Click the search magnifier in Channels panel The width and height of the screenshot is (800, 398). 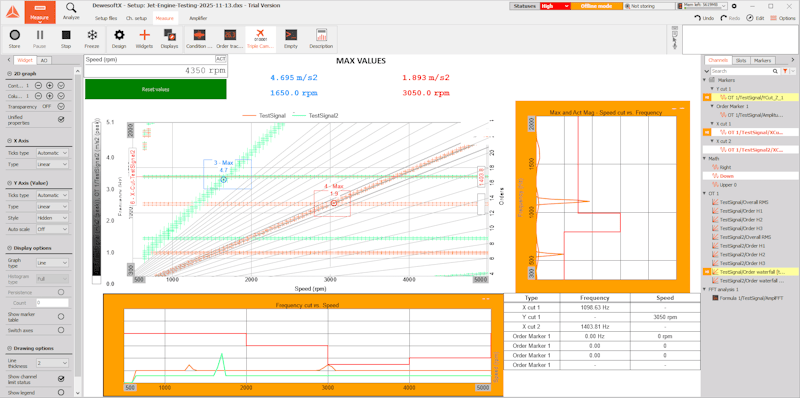(x=775, y=71)
